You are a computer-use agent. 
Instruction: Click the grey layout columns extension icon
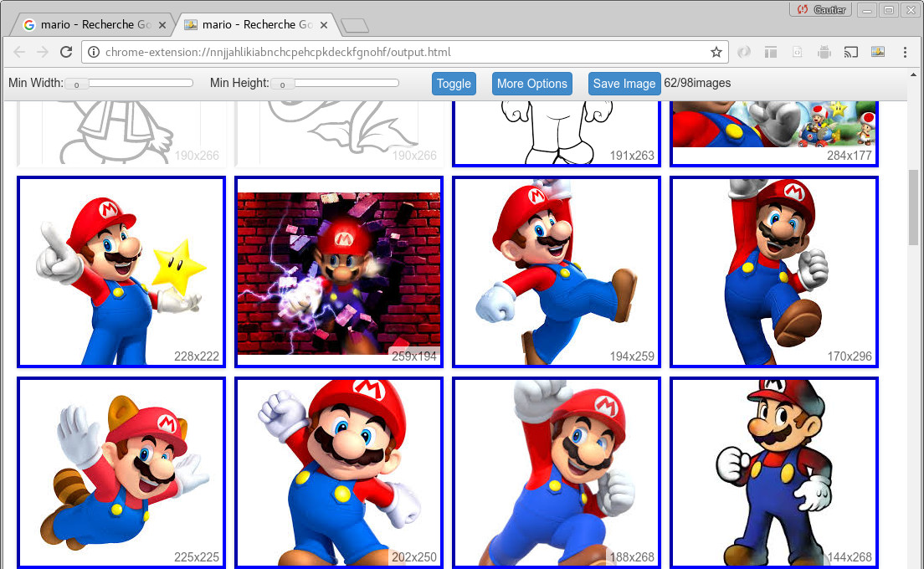(x=770, y=52)
